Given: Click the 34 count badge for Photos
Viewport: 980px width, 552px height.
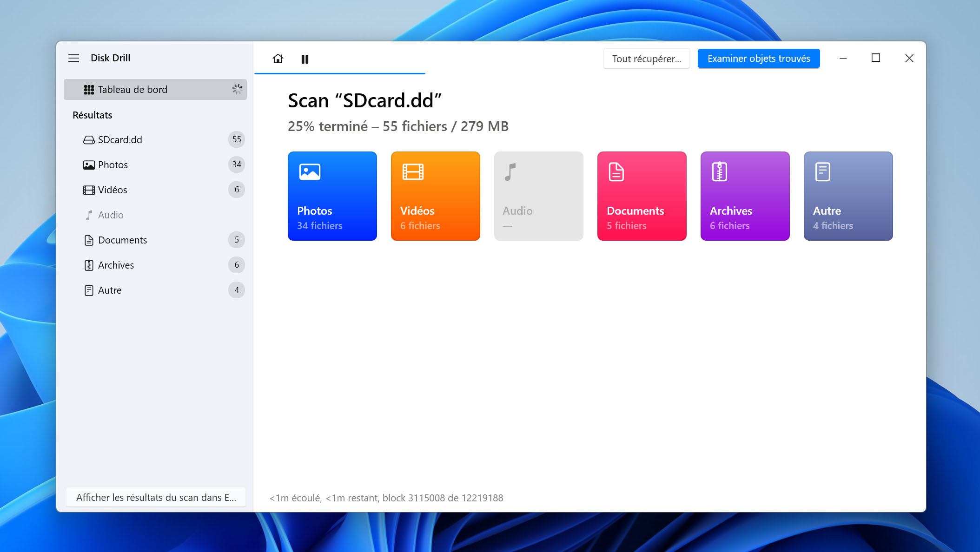Looking at the screenshot, I should coord(237,164).
